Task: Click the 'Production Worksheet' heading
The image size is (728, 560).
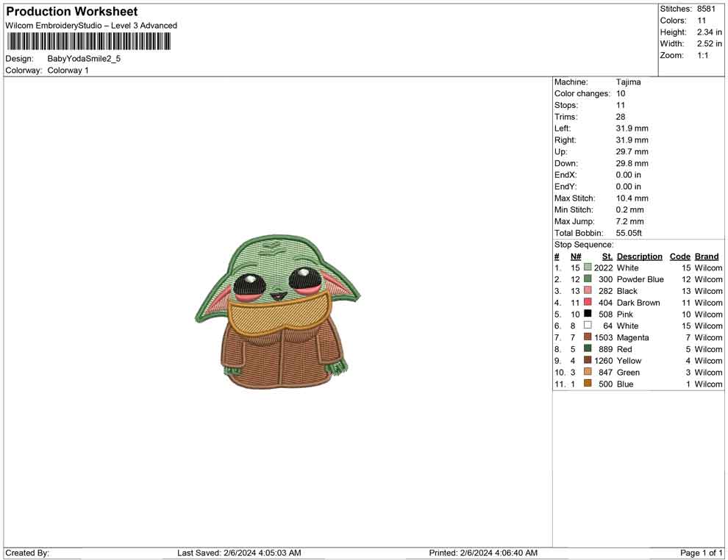Action: (72, 12)
